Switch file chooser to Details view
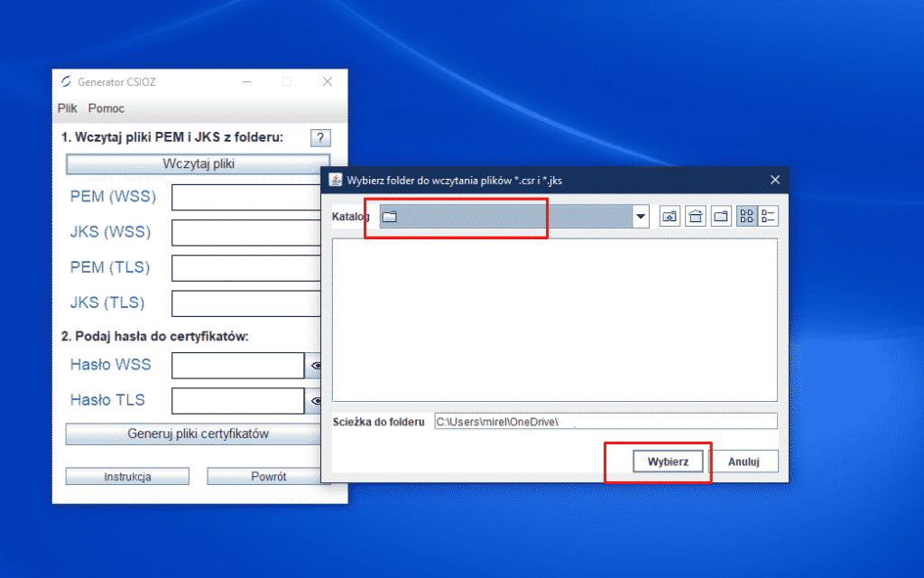 click(x=768, y=217)
